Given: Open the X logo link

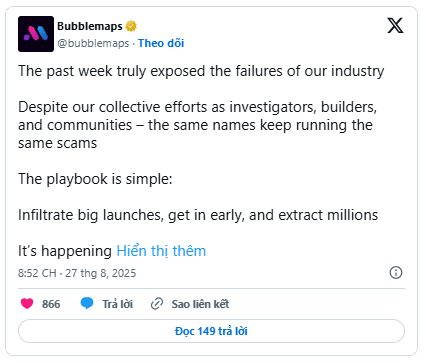Looking at the screenshot, I should tap(395, 25).
